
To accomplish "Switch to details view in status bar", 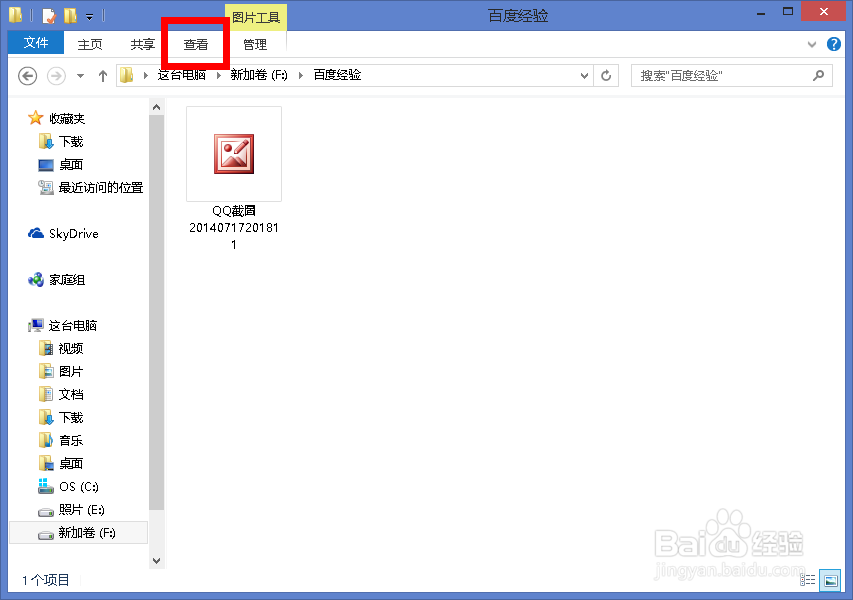I will (x=807, y=580).
